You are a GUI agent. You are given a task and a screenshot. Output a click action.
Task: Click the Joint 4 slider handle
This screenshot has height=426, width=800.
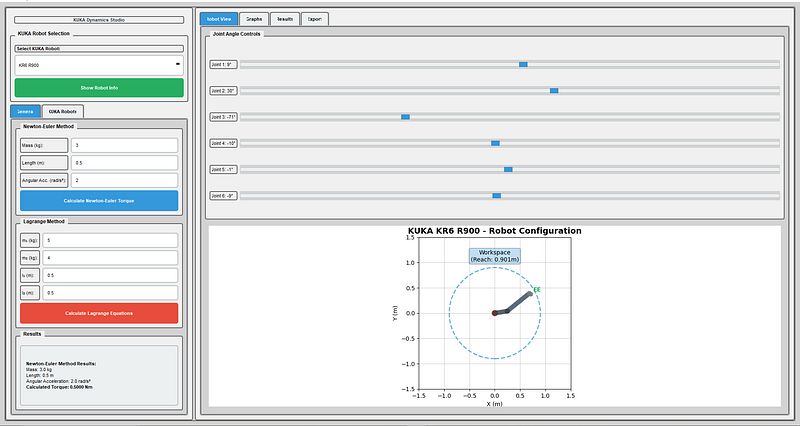pyautogui.click(x=495, y=143)
